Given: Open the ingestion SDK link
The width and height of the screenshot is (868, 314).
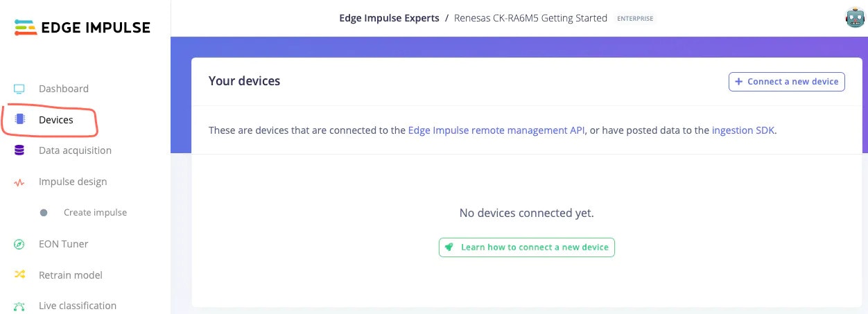Looking at the screenshot, I should (743, 130).
